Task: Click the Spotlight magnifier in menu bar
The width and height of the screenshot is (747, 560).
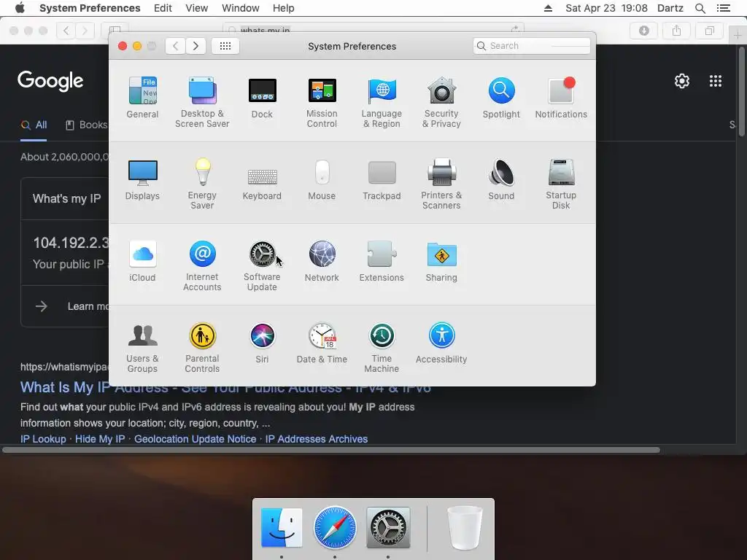Action: 700,8
